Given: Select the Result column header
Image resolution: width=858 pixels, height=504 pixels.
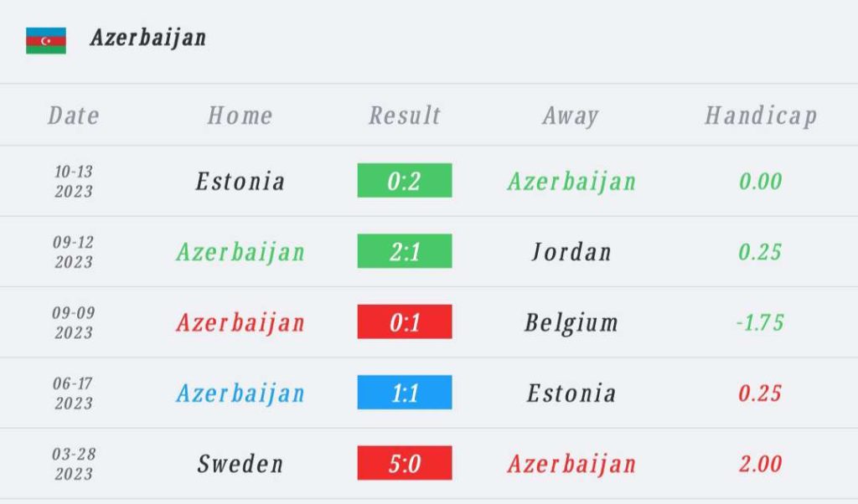Looking at the screenshot, I should 405,116.
